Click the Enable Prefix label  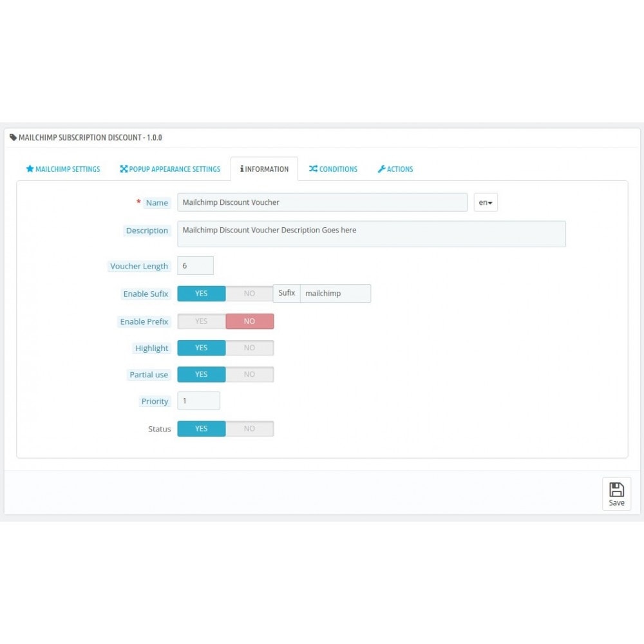coord(144,321)
